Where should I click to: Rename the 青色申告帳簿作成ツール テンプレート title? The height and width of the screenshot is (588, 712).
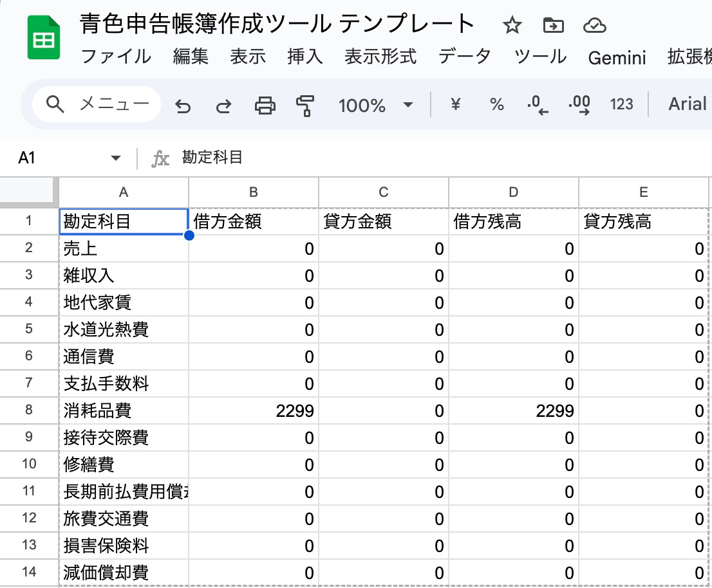point(277,24)
